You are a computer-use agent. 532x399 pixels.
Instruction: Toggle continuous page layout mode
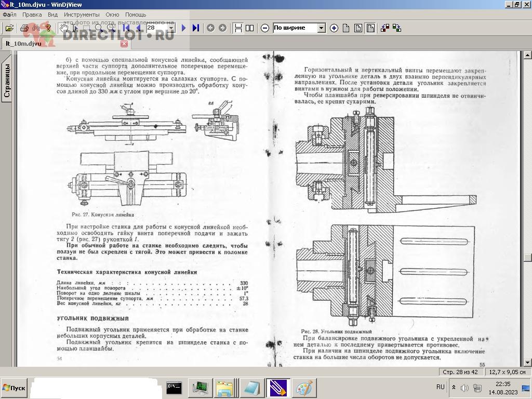(x=238, y=28)
